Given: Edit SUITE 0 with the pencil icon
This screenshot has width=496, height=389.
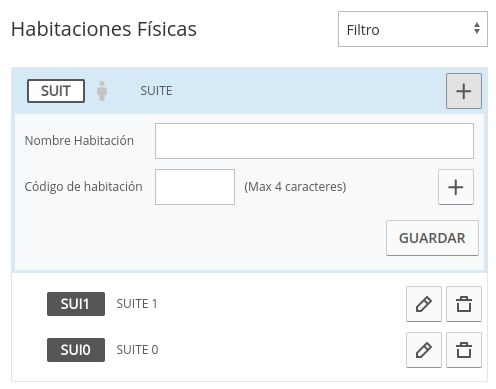Looking at the screenshot, I should click(424, 350).
